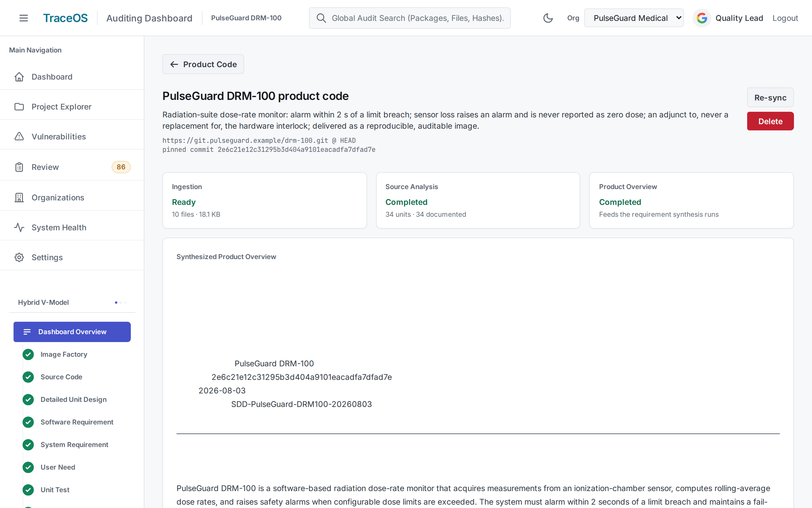Select Dashboard Overview in Hybrid V-Model
This screenshot has height=508, width=812.
pos(72,332)
